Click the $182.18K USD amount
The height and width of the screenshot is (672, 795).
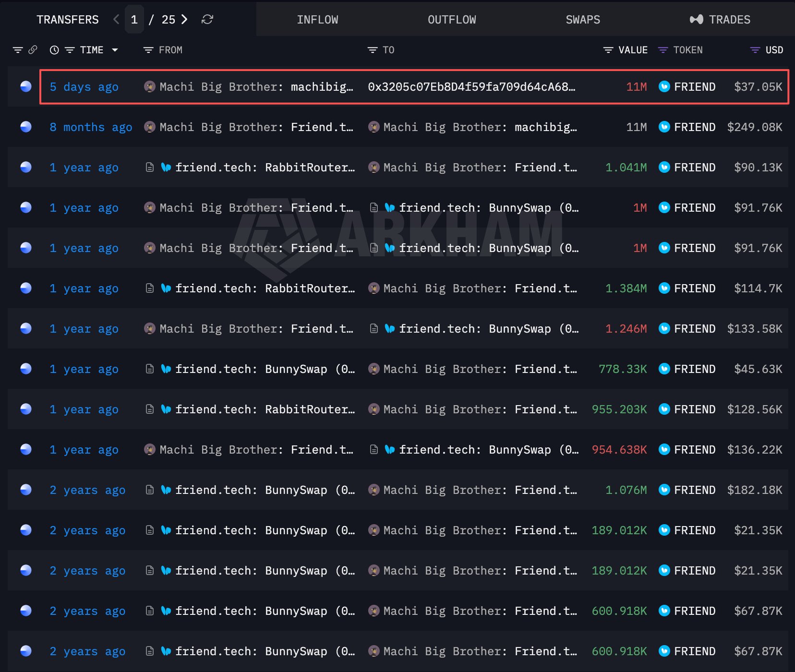point(755,490)
